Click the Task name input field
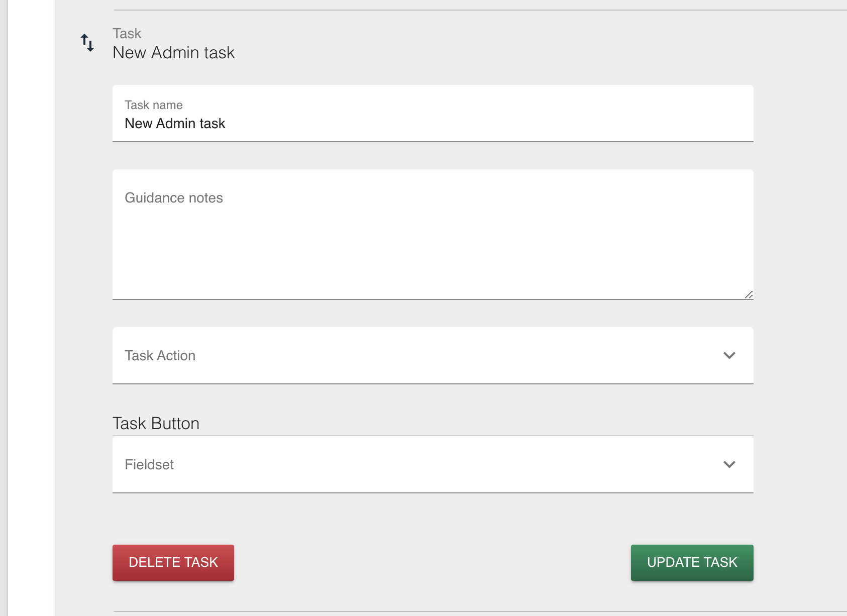The image size is (847, 616). point(433,114)
